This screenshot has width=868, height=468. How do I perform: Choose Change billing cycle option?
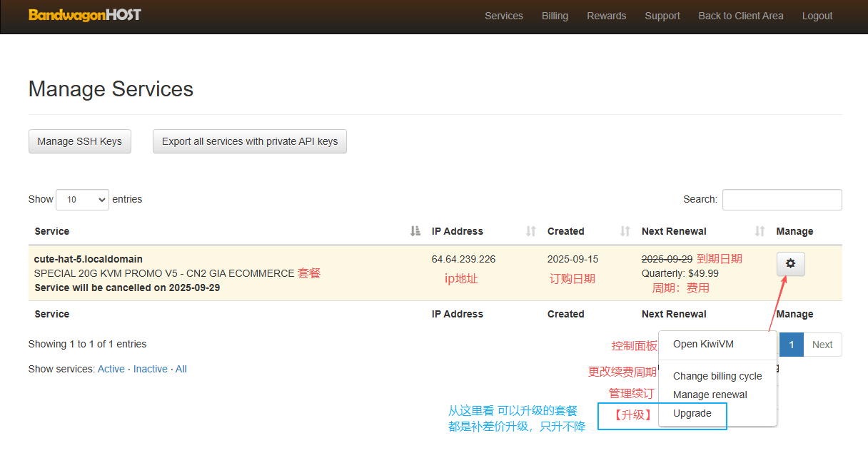click(x=717, y=376)
